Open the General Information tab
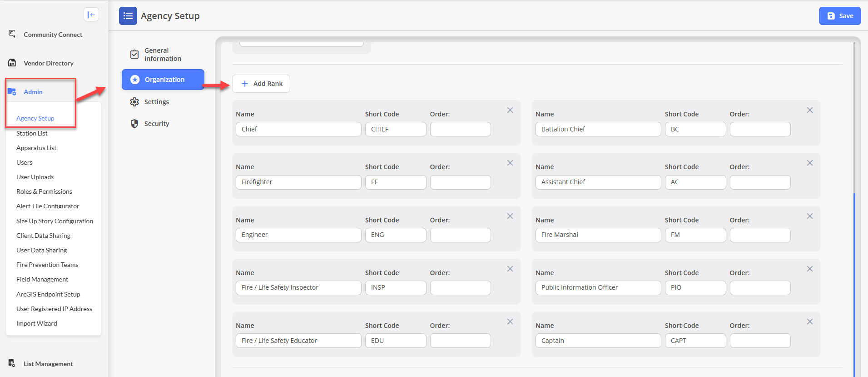 [x=162, y=55]
